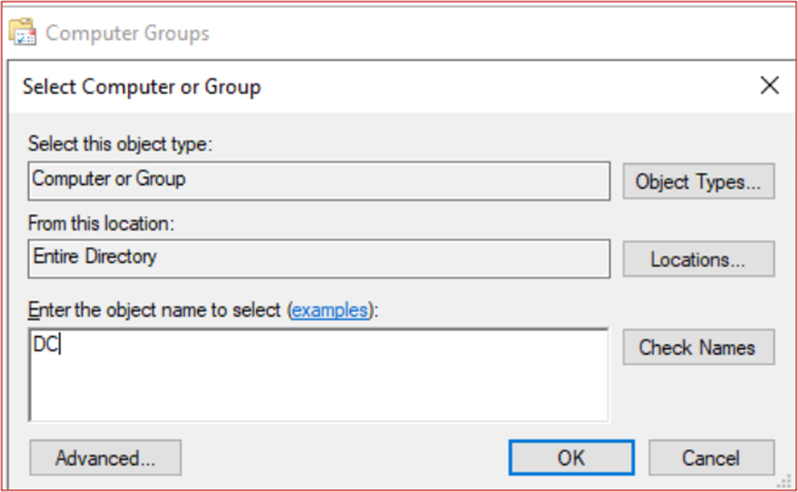Confirm selection with OK
The image size is (798, 492).
[572, 458]
